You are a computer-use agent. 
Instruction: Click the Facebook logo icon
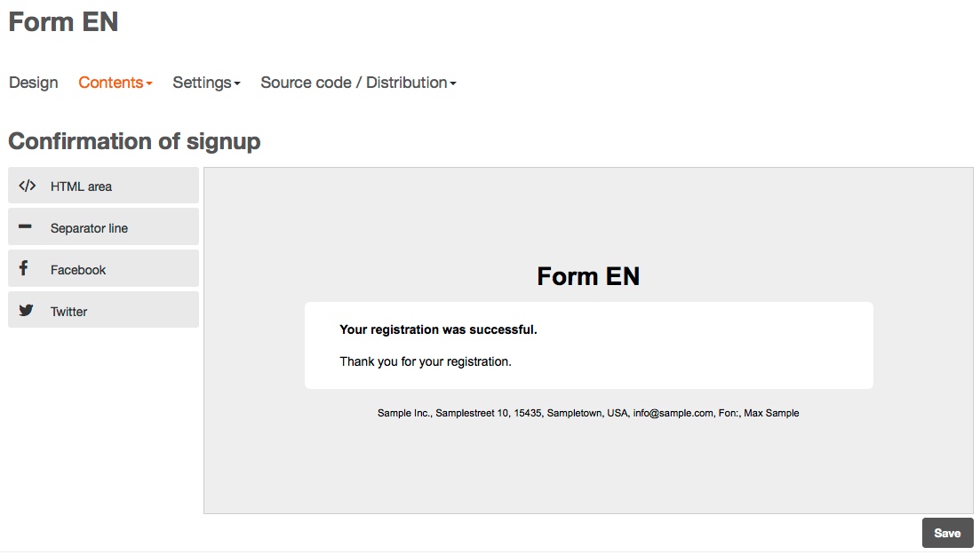[24, 268]
